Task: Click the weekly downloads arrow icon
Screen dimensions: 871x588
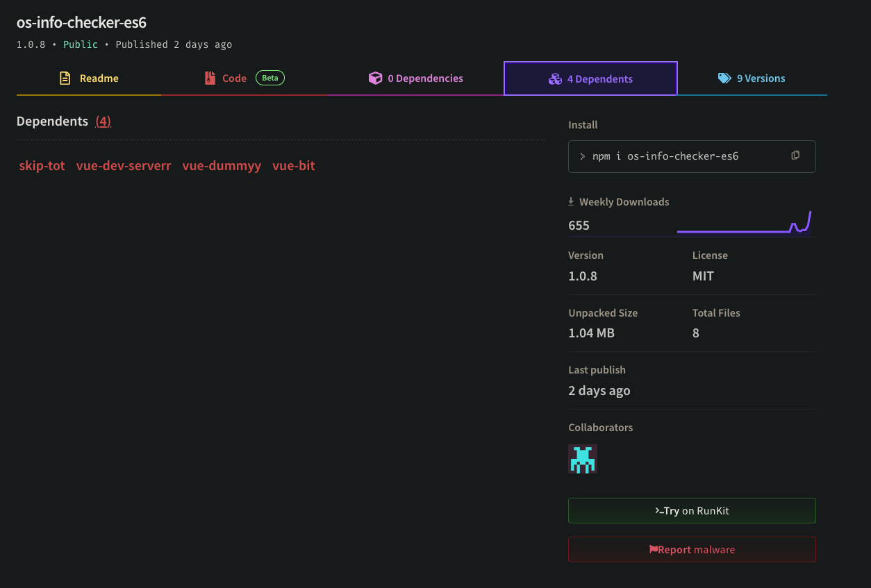Action: click(571, 202)
